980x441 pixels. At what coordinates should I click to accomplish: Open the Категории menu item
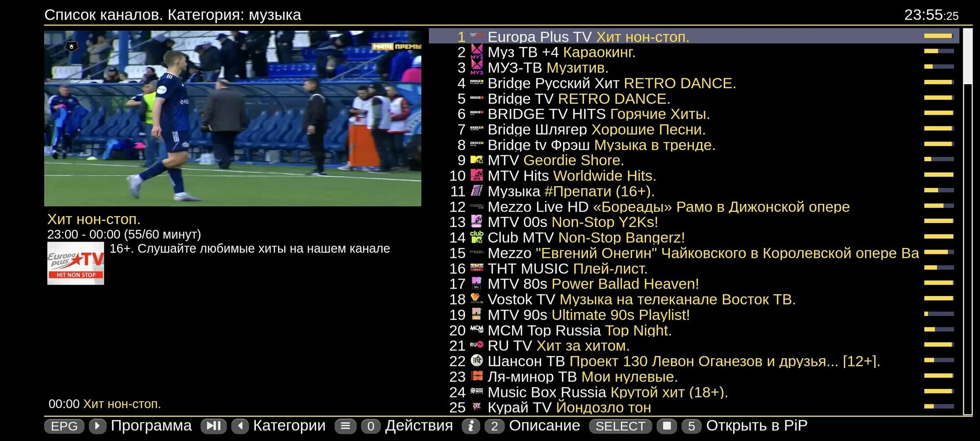[289, 425]
